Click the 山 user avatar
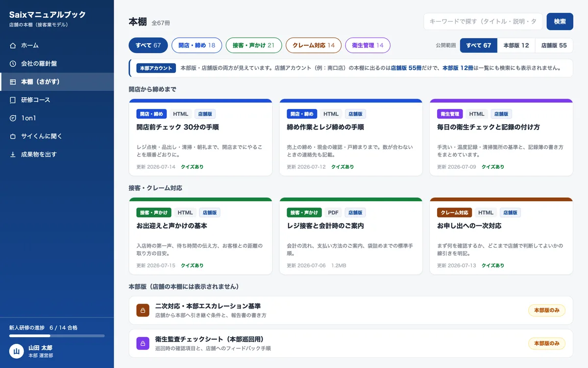This screenshot has width=588, height=368. pos(16,351)
